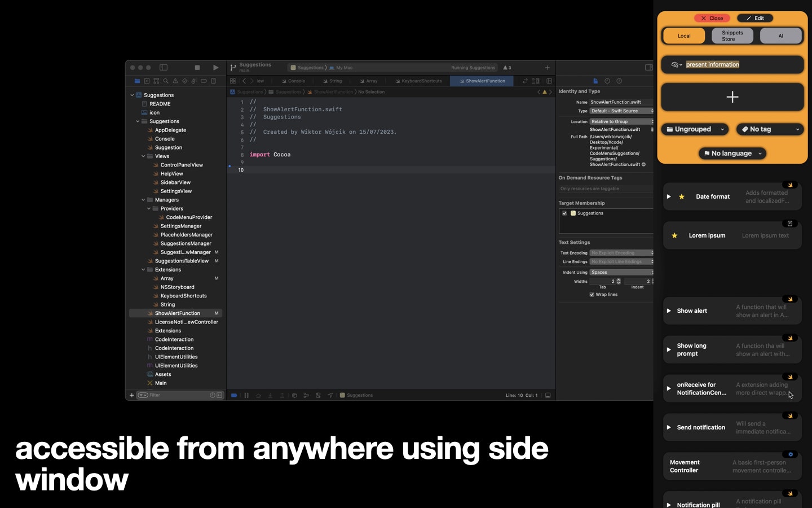Click the Close button in snippets panel
The height and width of the screenshot is (508, 812).
pos(712,18)
